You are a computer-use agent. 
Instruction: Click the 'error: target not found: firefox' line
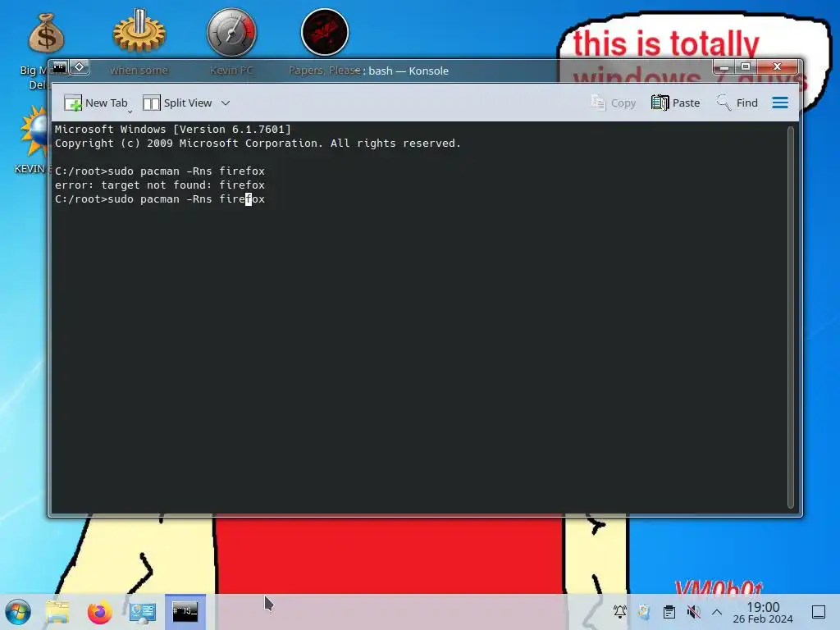[x=160, y=185]
